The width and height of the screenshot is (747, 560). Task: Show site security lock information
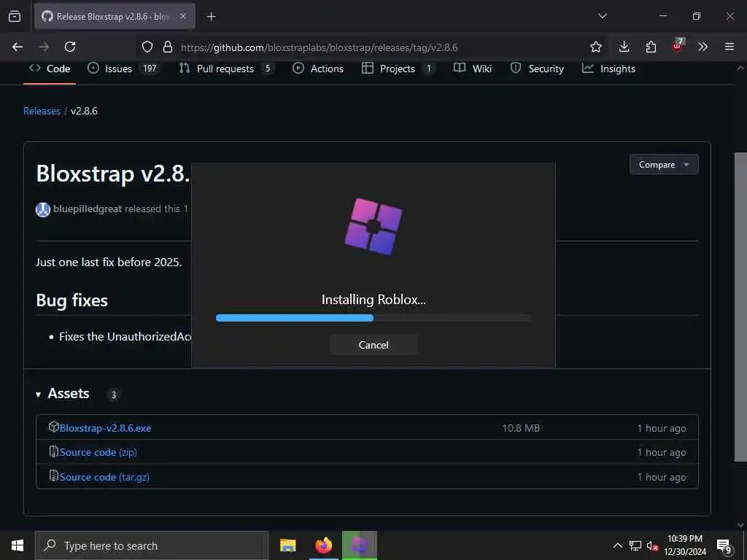click(168, 47)
